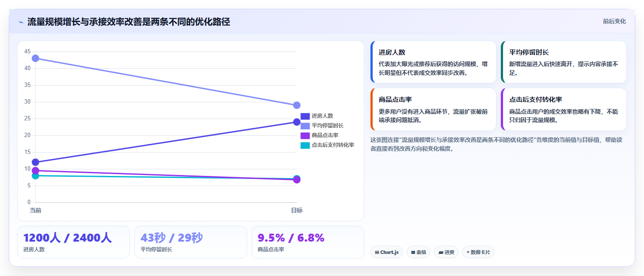Click y-axis value 0
The height and width of the screenshot is (276, 644).
(x=29, y=202)
